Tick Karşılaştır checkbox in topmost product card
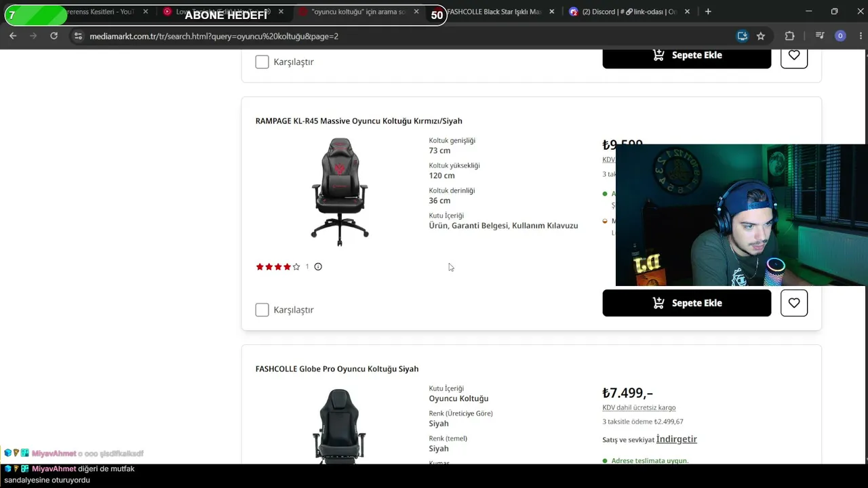This screenshot has height=488, width=868. pos(262,62)
